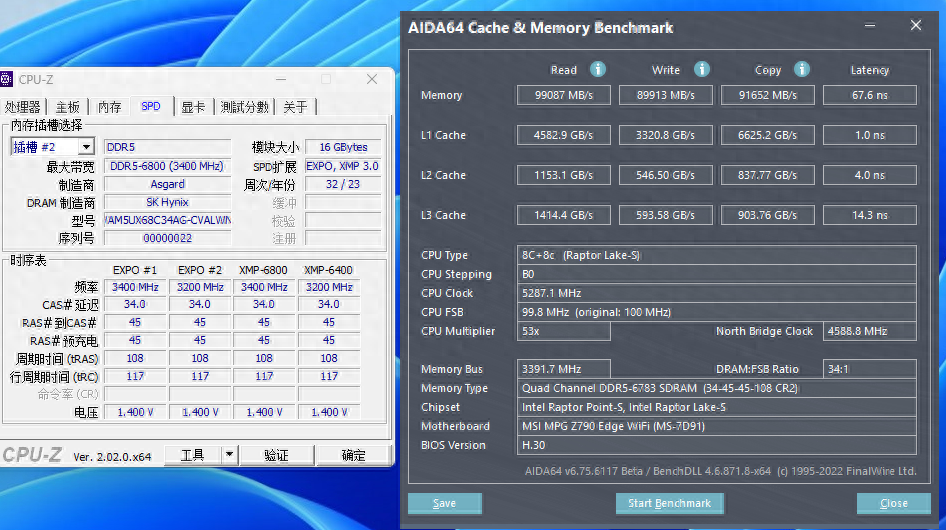
Task: Switch to the 处理器 tab in CPU-Z
Action: 22,107
